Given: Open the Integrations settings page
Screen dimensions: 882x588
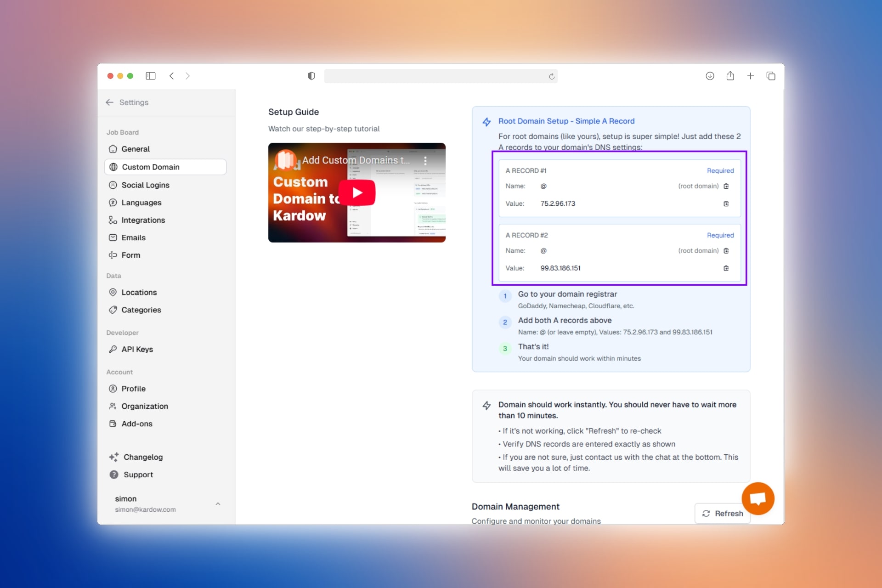Looking at the screenshot, I should (143, 220).
